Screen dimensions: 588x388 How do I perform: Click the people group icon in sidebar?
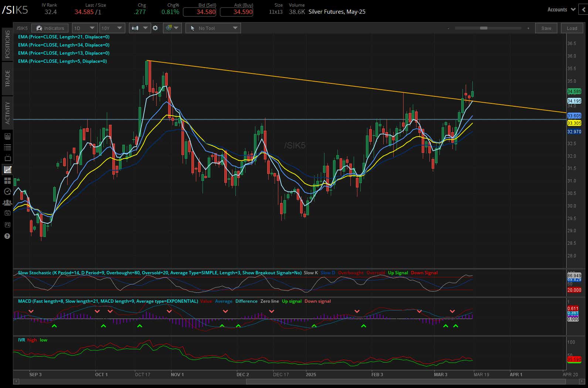[x=7, y=203]
